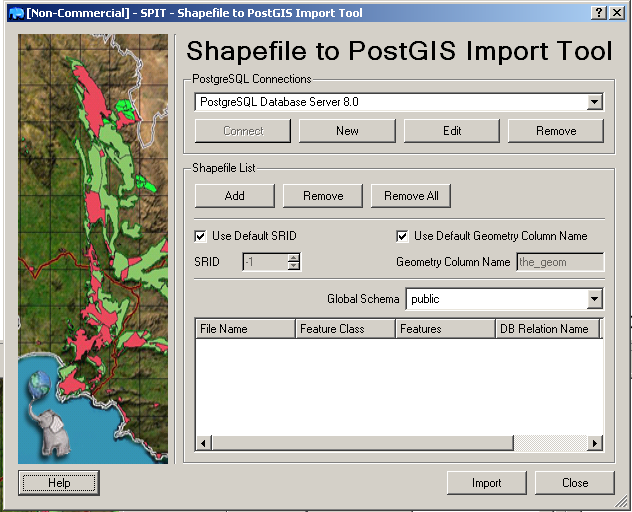Increase the SRID spinner value
Viewport: 632px width, 512px height.
pos(294,258)
